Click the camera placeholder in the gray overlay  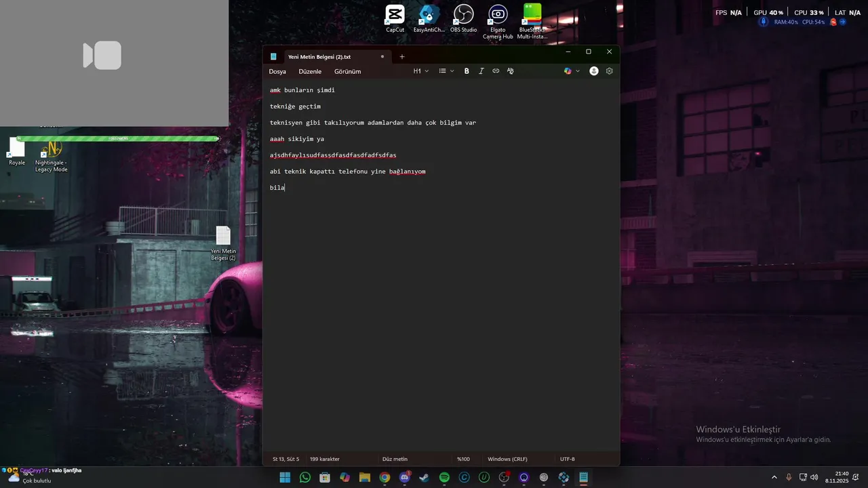click(x=102, y=56)
